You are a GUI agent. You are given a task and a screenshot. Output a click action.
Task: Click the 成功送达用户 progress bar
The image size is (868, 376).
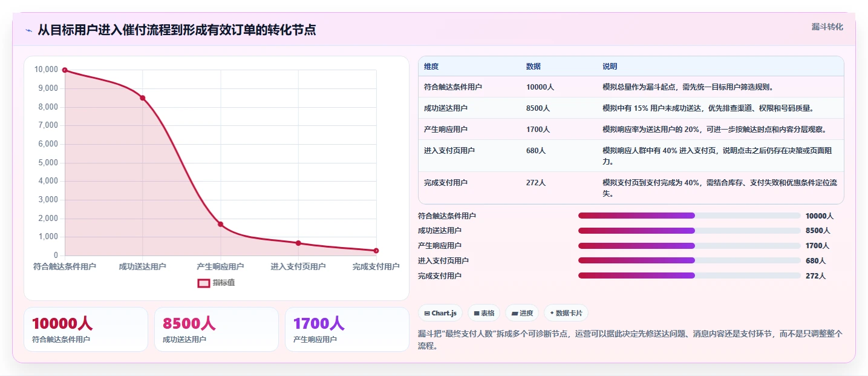690,231
